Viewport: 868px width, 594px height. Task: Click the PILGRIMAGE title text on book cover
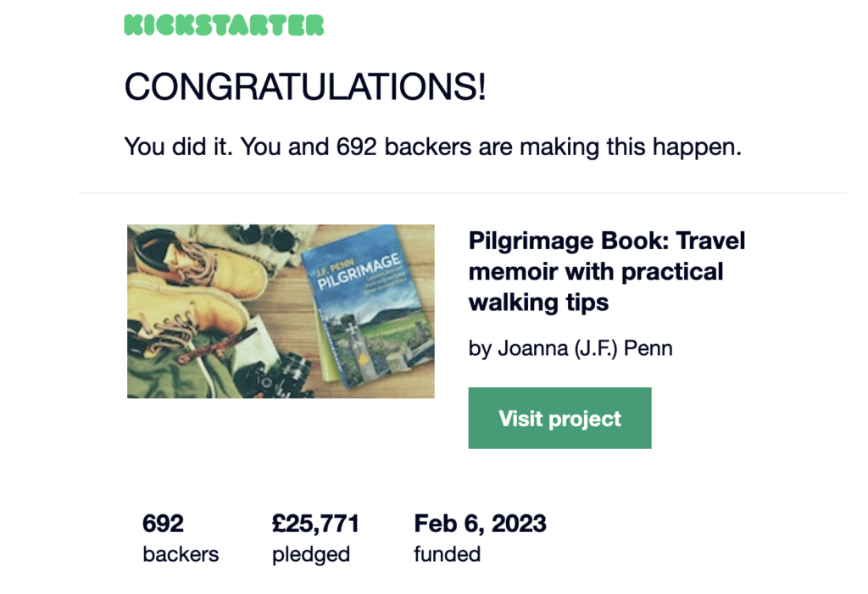(359, 271)
